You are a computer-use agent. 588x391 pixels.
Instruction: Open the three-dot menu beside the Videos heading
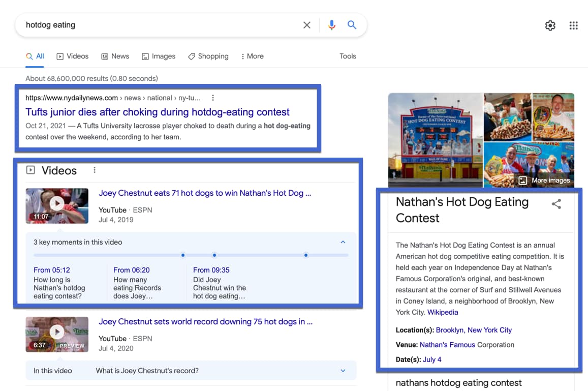95,170
